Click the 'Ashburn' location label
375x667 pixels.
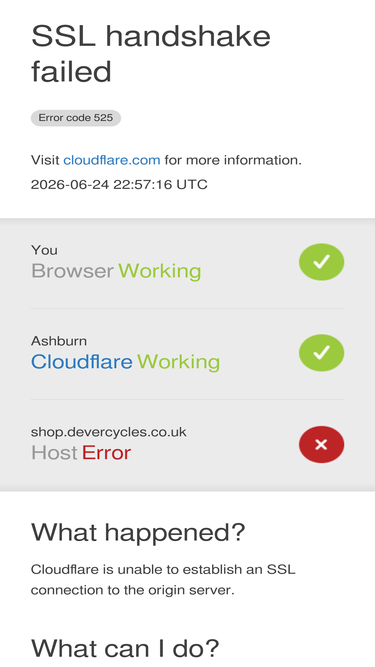click(x=59, y=341)
